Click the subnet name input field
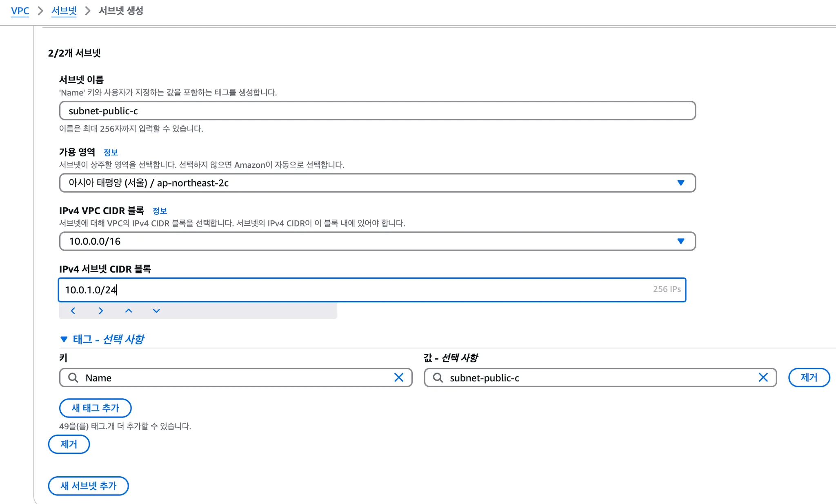The image size is (836, 504). point(377,111)
